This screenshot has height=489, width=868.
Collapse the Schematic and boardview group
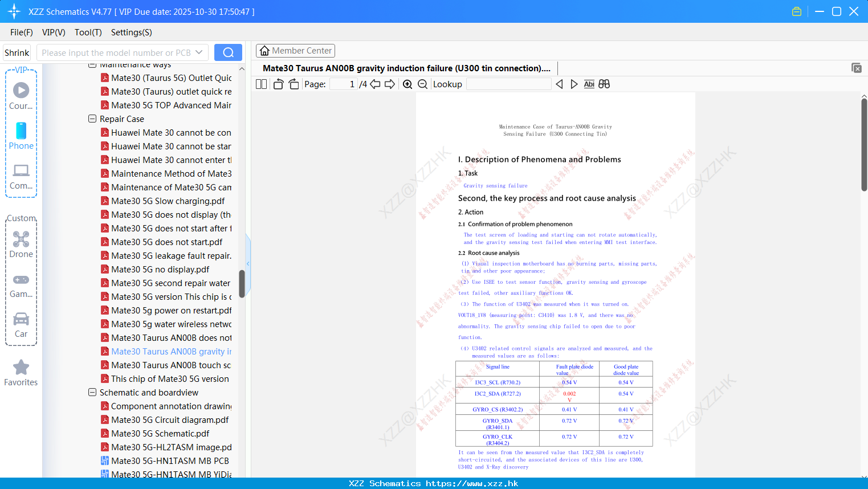(92, 392)
